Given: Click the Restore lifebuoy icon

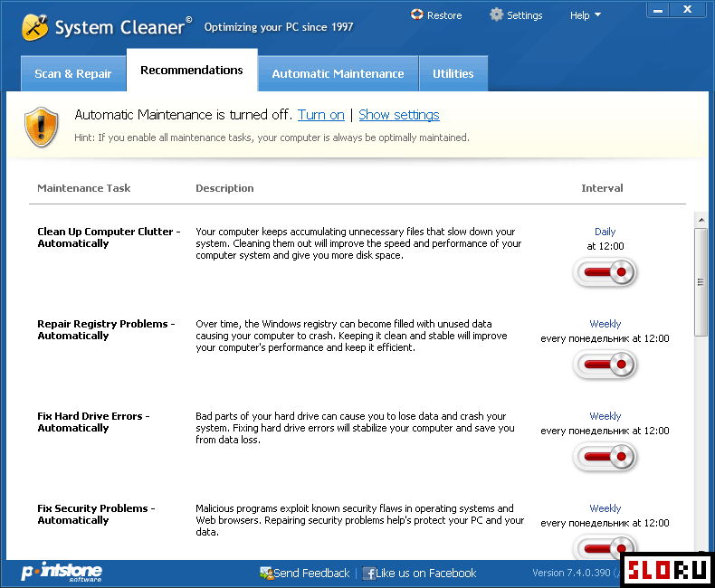Looking at the screenshot, I should tap(416, 14).
